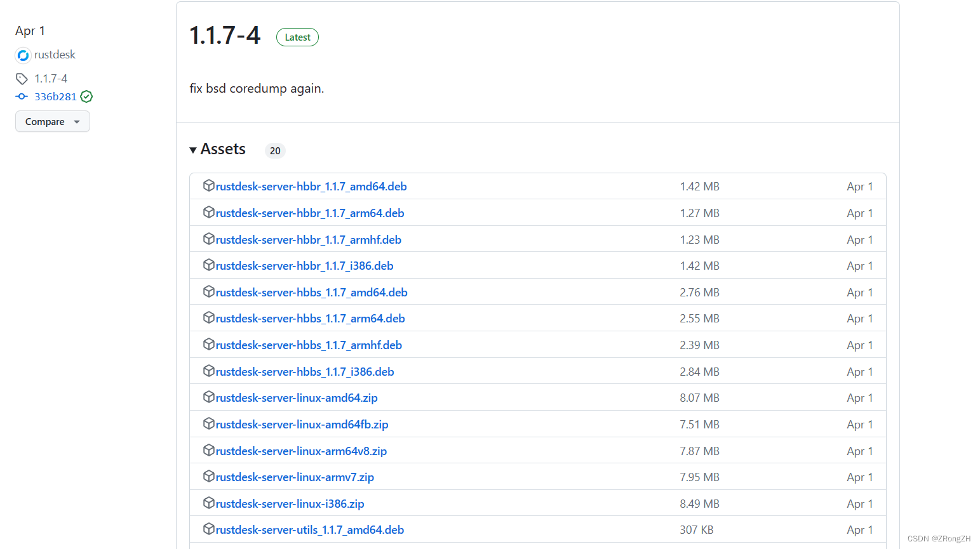Click the rustdesk avatar icon
The height and width of the screenshot is (549, 980).
(23, 55)
